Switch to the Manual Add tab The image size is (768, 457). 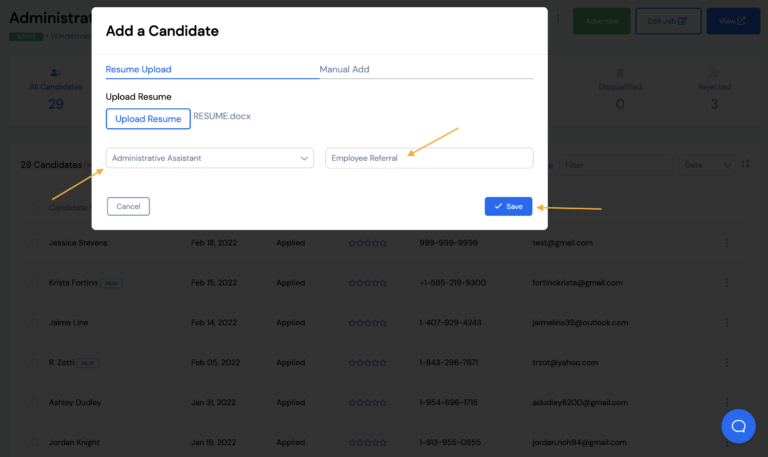coord(344,69)
